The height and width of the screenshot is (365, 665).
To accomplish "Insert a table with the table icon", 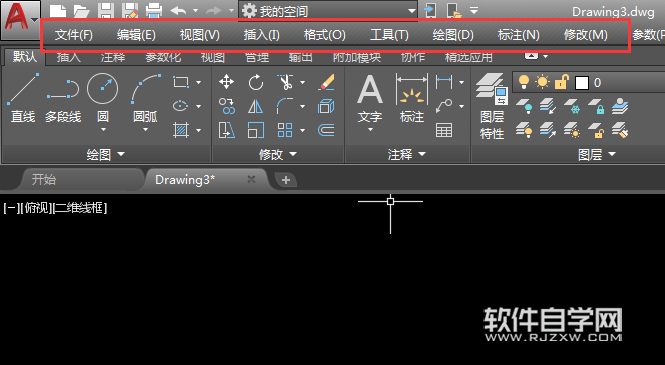I will [x=444, y=130].
